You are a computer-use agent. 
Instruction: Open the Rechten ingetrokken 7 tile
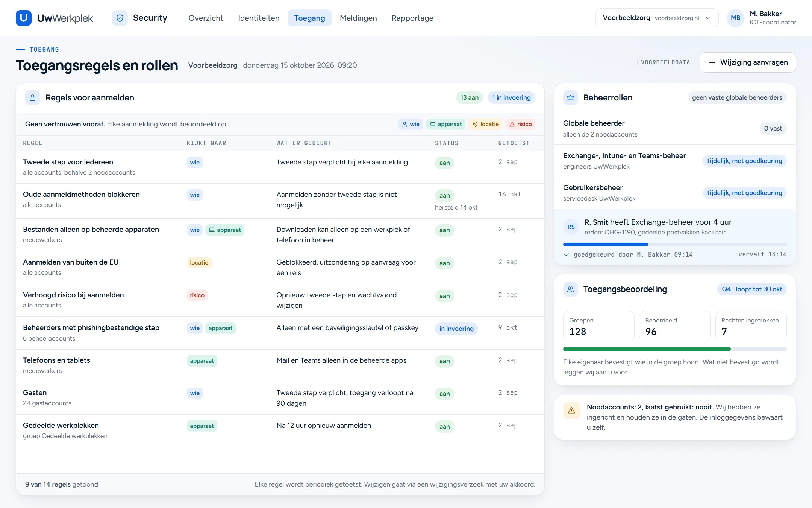(x=751, y=326)
